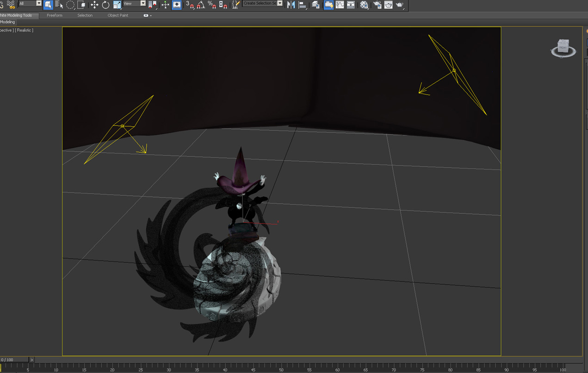Screen dimensions: 588x373
Task: Click the ViewCube Front face
Action: (x=563, y=47)
